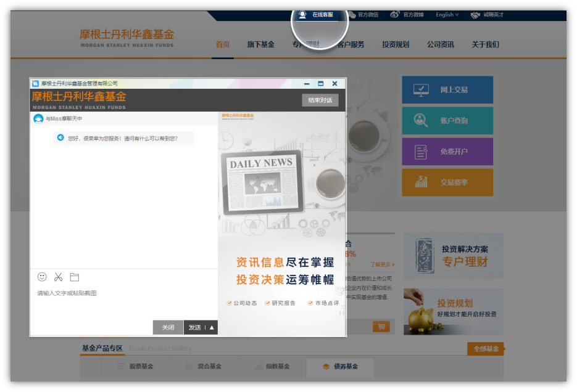Open the purple 免费开户 tile
The image size is (577, 392).
pyautogui.click(x=447, y=152)
